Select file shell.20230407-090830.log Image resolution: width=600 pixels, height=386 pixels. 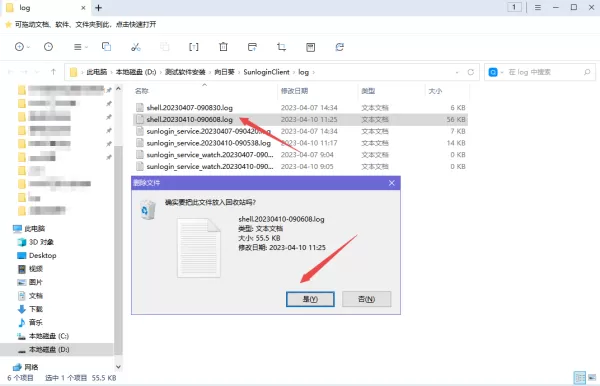[300, 107]
